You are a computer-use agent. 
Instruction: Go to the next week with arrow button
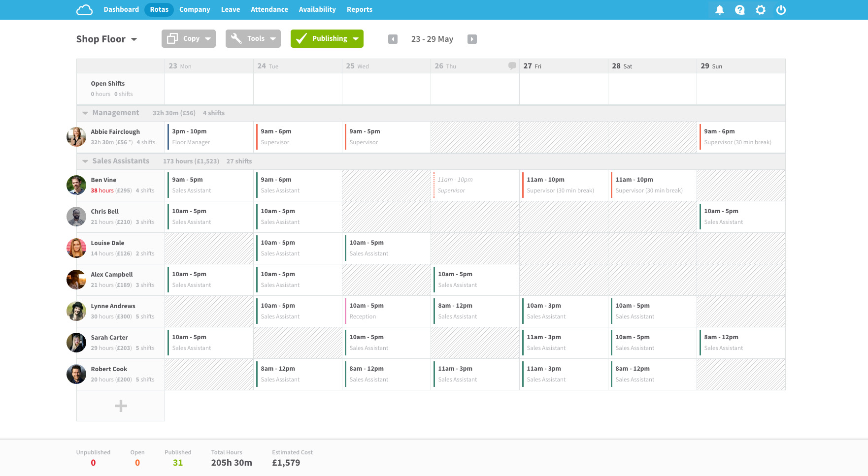(x=472, y=39)
